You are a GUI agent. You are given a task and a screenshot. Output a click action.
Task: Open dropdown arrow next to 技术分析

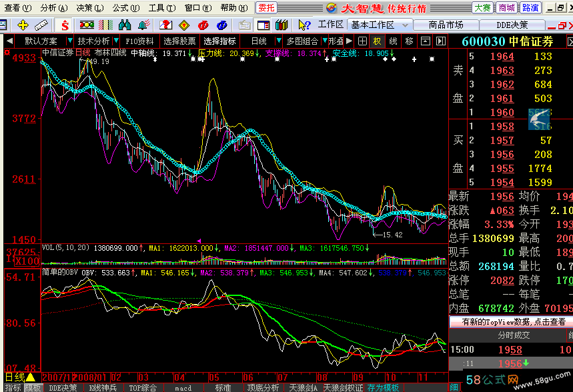(116, 41)
